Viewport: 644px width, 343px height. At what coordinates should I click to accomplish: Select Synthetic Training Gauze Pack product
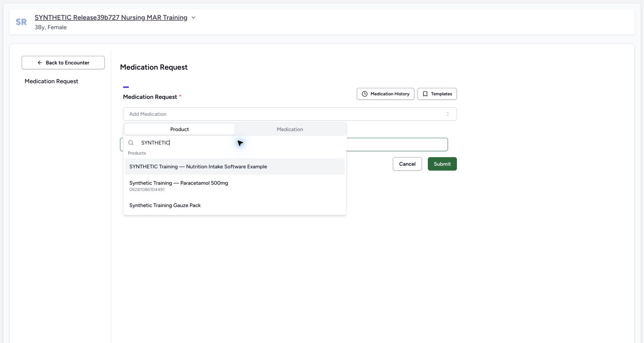pos(235,205)
